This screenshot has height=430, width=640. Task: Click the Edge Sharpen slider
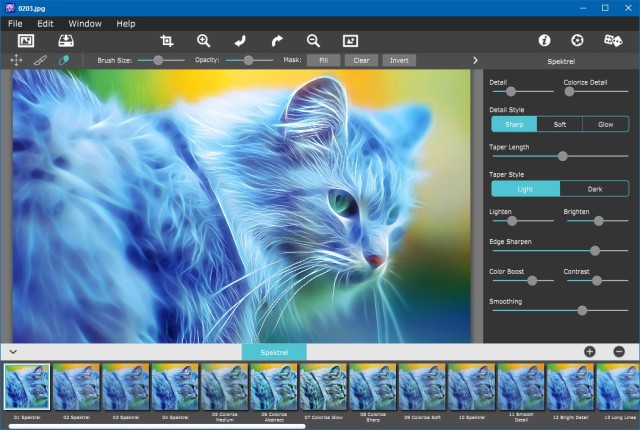tap(560, 251)
